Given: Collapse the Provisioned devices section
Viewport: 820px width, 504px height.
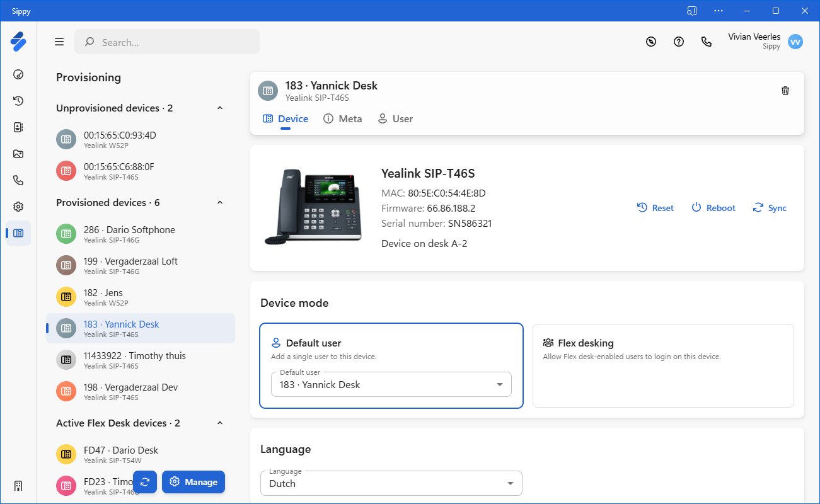Looking at the screenshot, I should (220, 203).
